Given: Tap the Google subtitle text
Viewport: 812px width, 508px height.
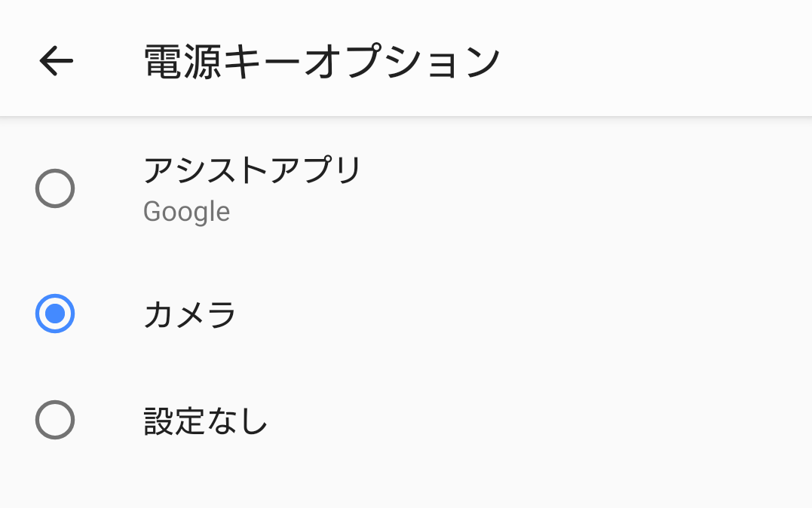Looking at the screenshot, I should point(186,213).
